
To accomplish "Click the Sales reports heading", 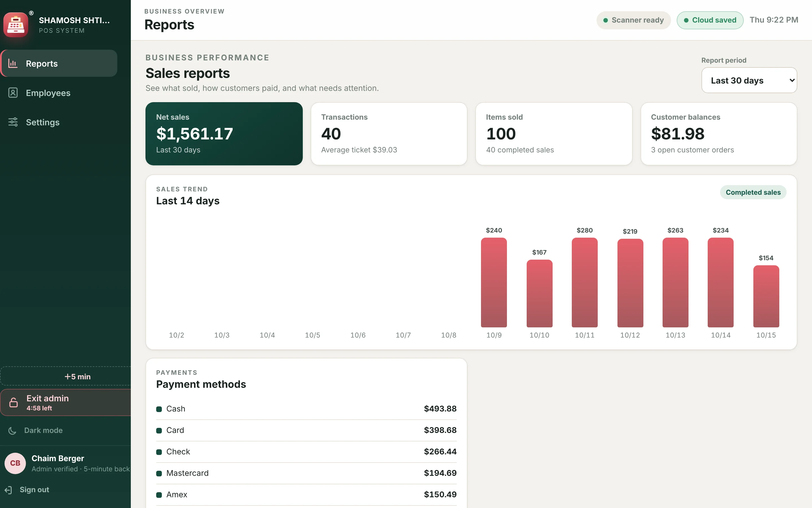I will click(187, 73).
